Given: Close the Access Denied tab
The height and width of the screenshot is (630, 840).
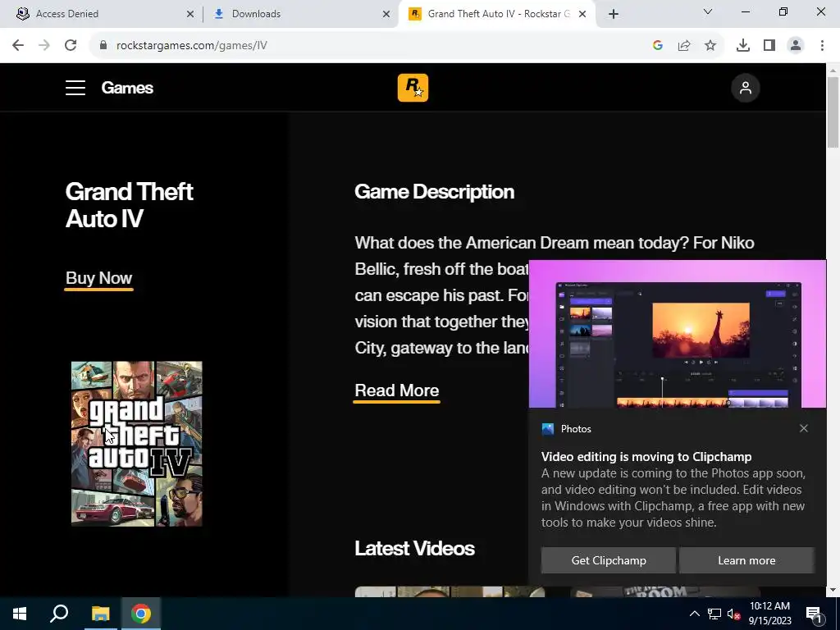Looking at the screenshot, I should click(x=190, y=14).
